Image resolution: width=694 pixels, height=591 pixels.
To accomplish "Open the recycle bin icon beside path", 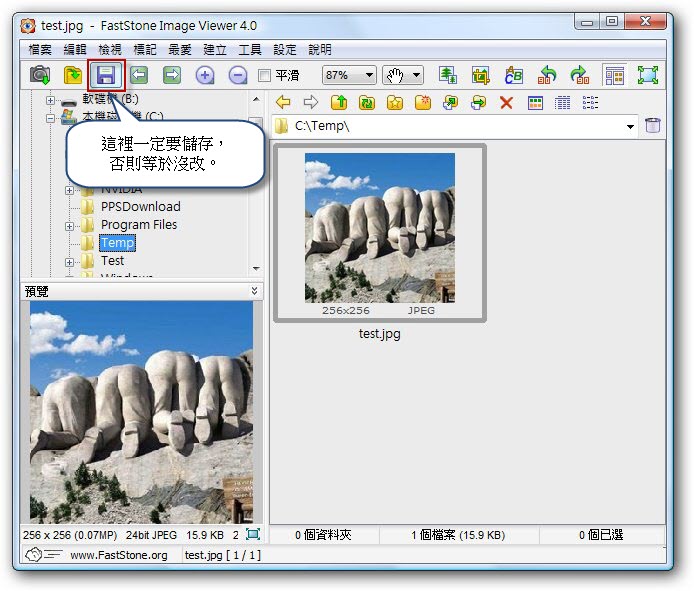I will point(653,125).
